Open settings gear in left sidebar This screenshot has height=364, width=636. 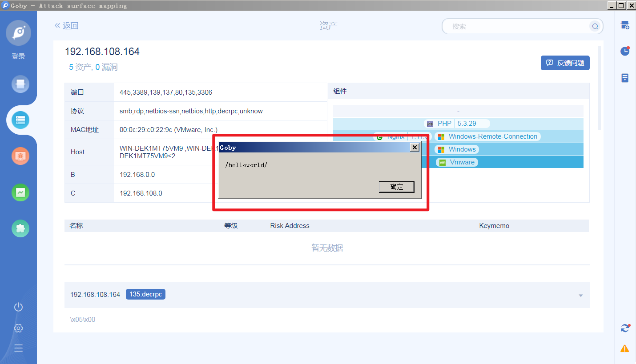click(x=18, y=328)
